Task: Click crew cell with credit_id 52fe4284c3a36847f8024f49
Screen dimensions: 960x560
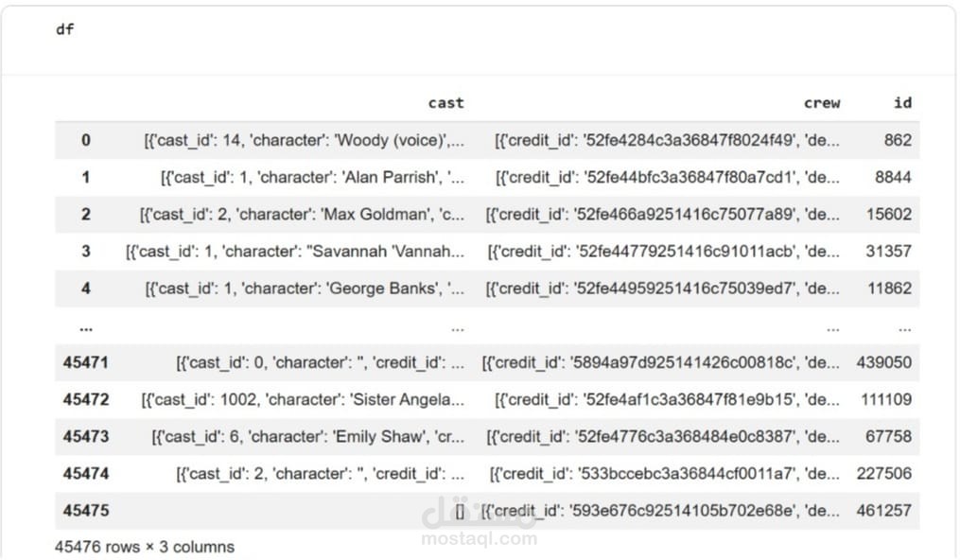Action: [667, 140]
